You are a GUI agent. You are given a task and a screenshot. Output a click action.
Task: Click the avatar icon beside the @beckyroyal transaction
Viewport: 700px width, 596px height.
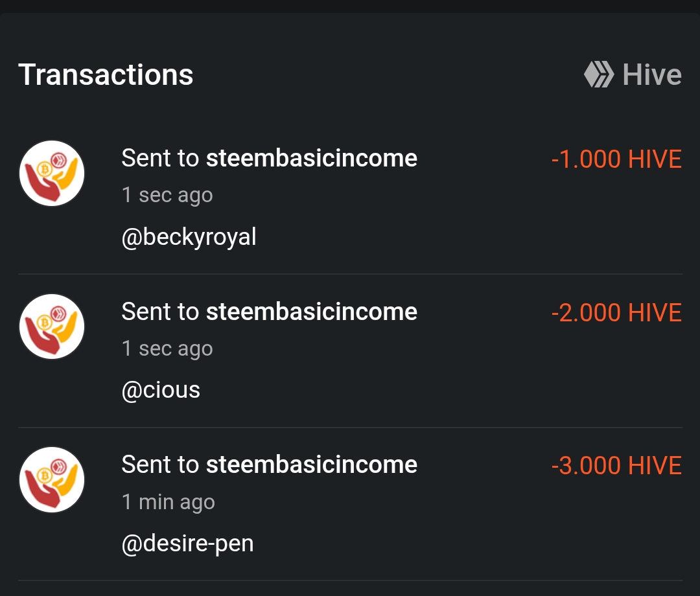[52, 173]
